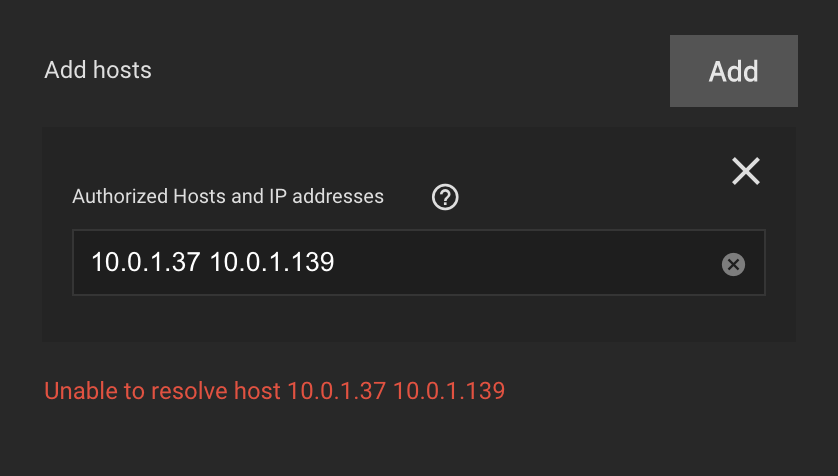Image resolution: width=838 pixels, height=476 pixels.
Task: Click the Authorized Hosts and IP addresses label
Action: 228,197
